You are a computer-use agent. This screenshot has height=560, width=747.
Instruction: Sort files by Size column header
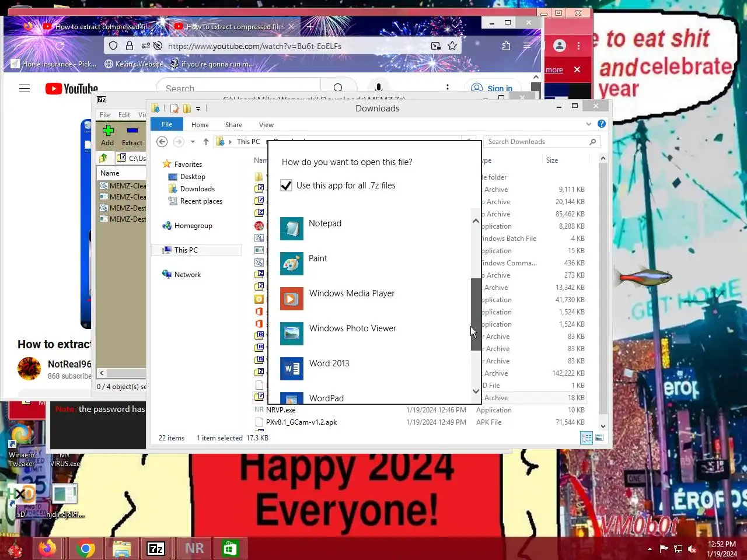coord(552,160)
